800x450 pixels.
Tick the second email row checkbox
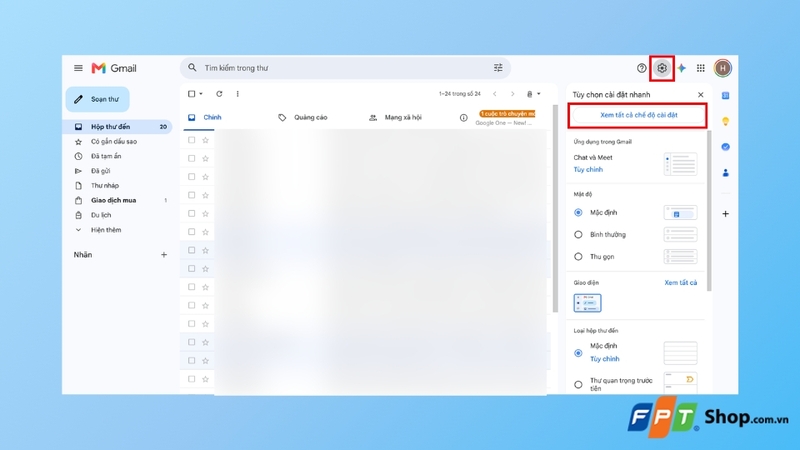191,158
